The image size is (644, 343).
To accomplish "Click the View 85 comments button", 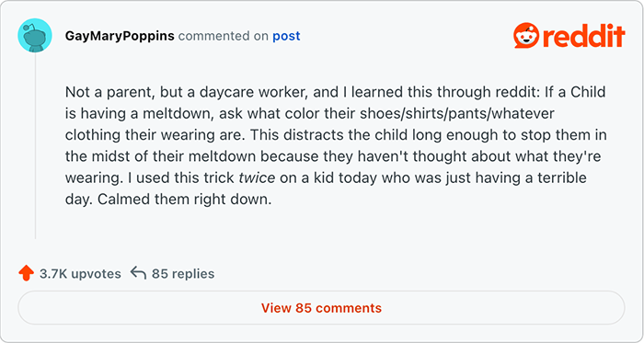I will [321, 308].
